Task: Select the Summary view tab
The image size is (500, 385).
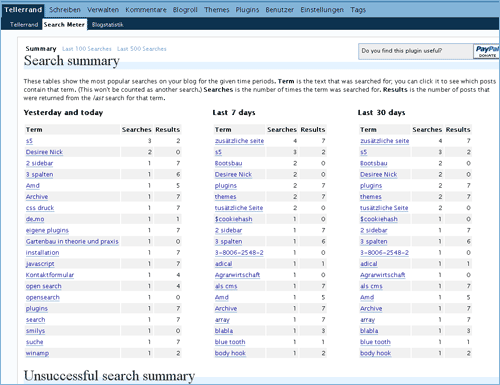Action: pos(41,49)
